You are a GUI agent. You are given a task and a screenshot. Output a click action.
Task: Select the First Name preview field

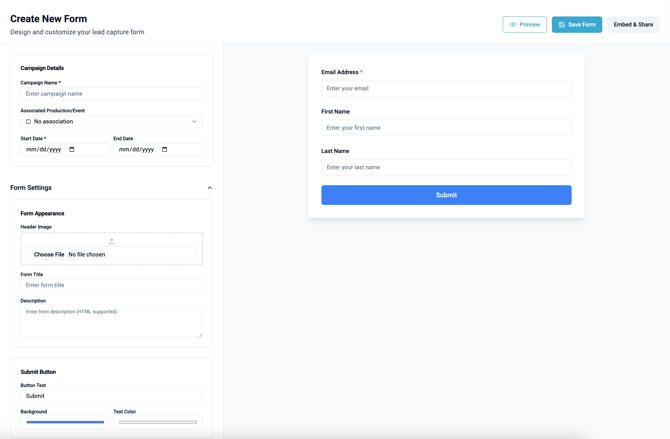point(446,128)
